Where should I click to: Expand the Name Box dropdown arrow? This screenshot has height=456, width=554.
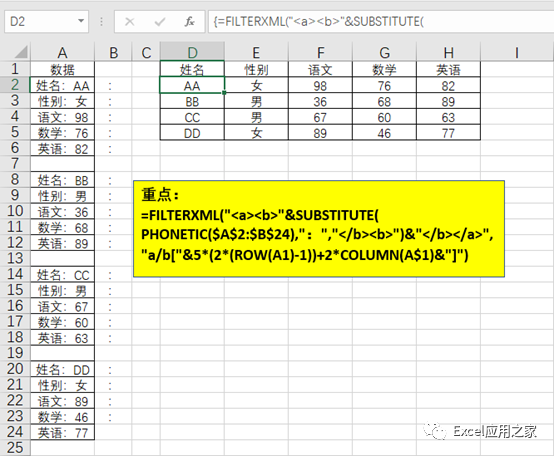click(81, 21)
